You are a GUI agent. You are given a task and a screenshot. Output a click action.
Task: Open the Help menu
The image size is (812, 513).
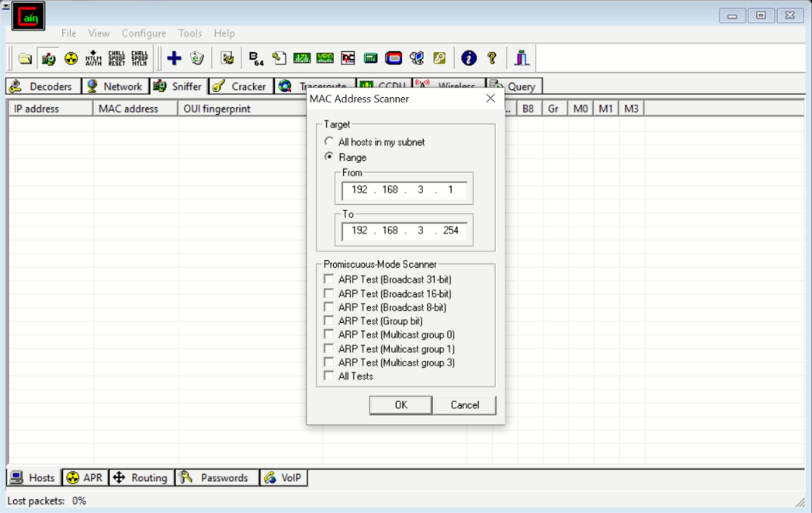click(x=224, y=33)
